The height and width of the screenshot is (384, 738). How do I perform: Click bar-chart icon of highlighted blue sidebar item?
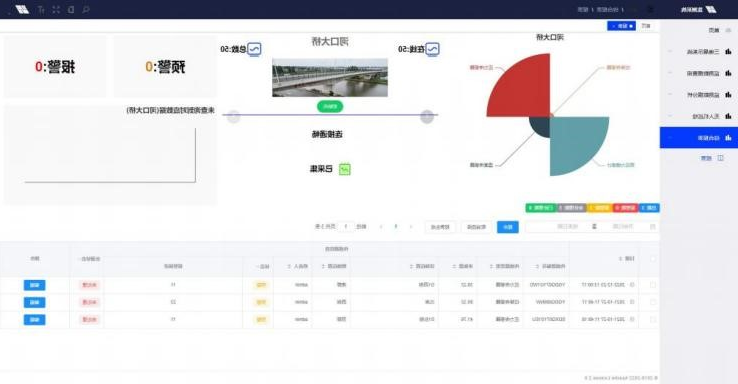tap(728, 137)
